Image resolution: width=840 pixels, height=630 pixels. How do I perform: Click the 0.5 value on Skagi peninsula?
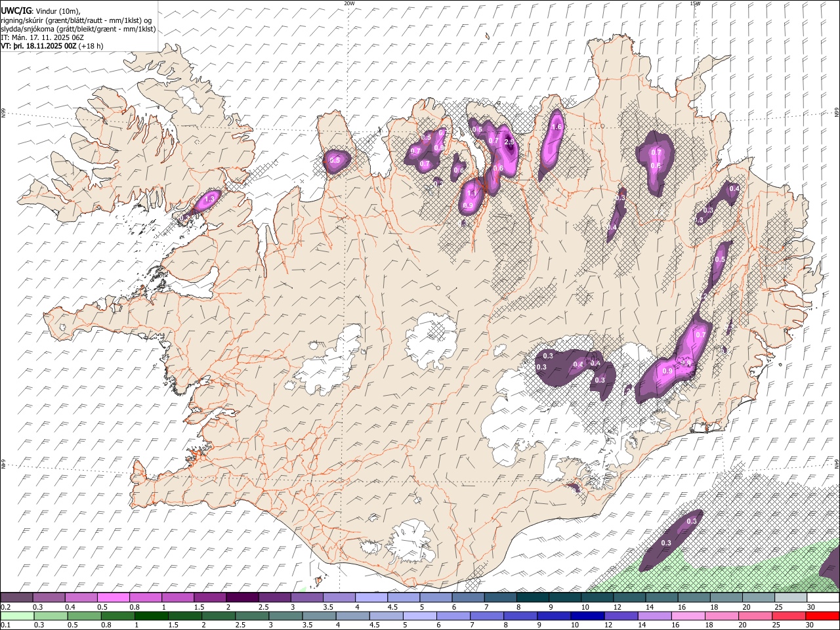335,160
